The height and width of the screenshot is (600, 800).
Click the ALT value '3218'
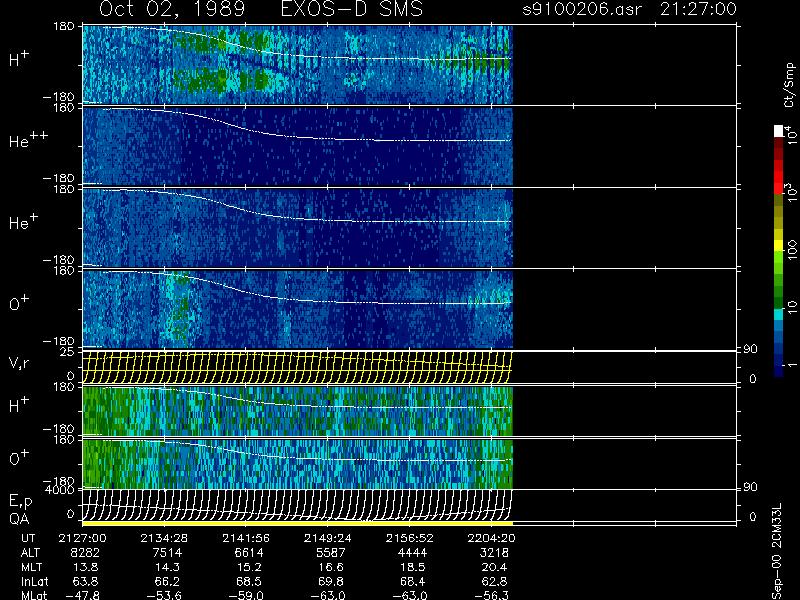[x=494, y=553]
